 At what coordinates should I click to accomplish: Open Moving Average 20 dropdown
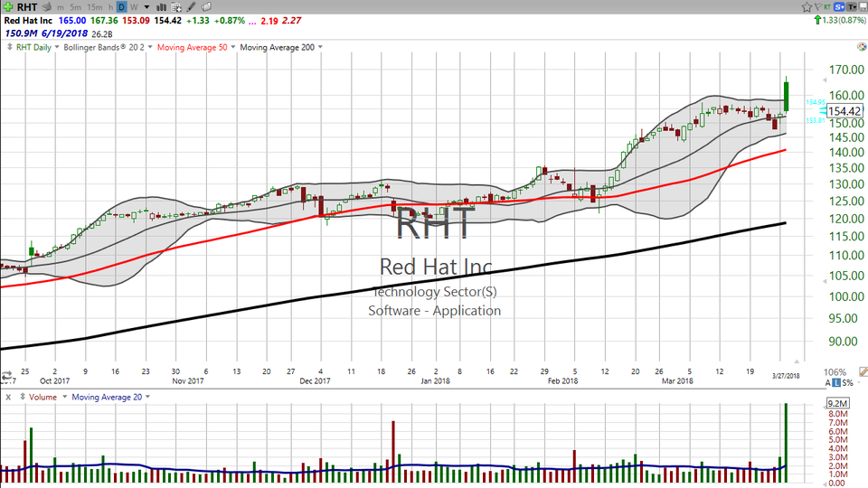click(147, 397)
